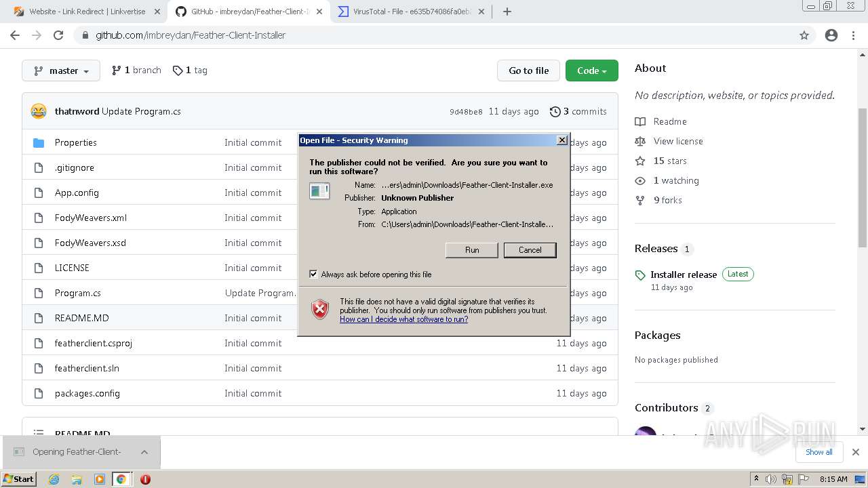Click the LICENSE file icon
868x488 pixels.
pos(39,268)
